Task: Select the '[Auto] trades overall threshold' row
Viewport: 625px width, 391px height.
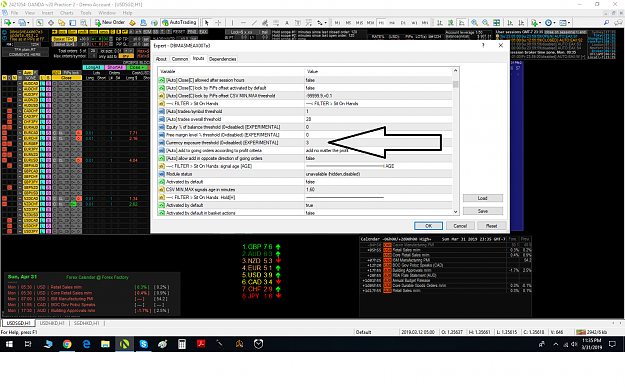Action: coord(305,119)
